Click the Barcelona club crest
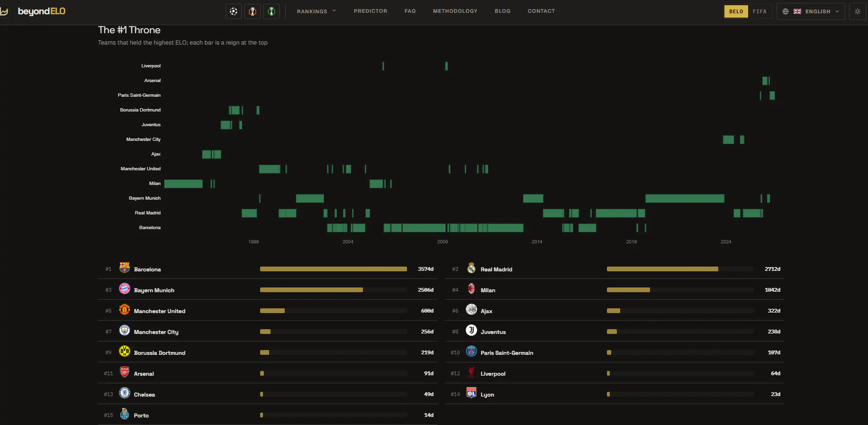This screenshot has height=425, width=868. tap(125, 268)
